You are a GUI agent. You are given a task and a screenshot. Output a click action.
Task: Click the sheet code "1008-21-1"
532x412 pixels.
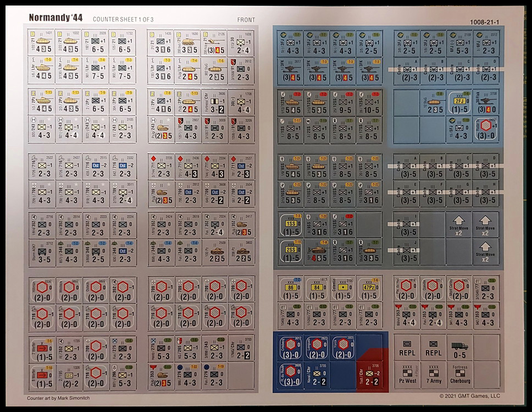tap(484, 23)
